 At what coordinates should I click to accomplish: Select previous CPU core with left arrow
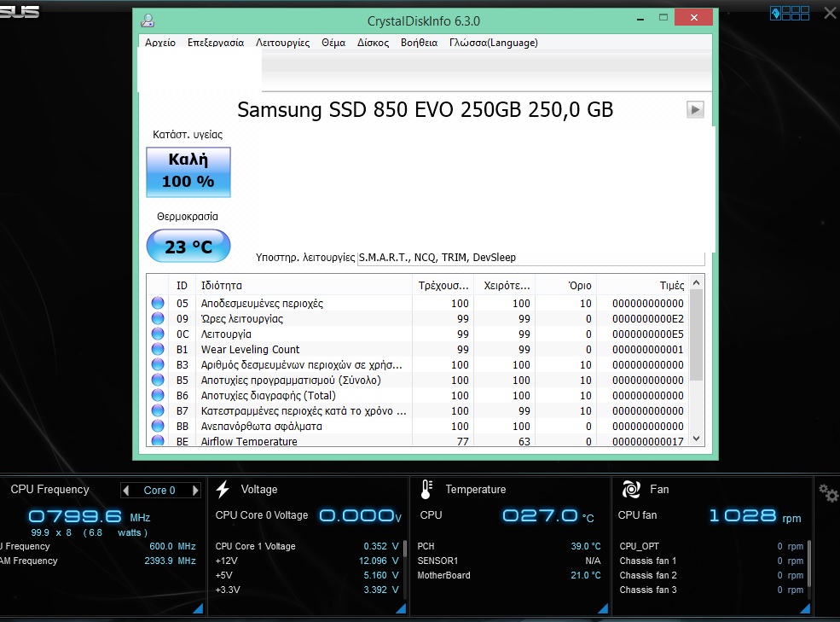pos(126,490)
